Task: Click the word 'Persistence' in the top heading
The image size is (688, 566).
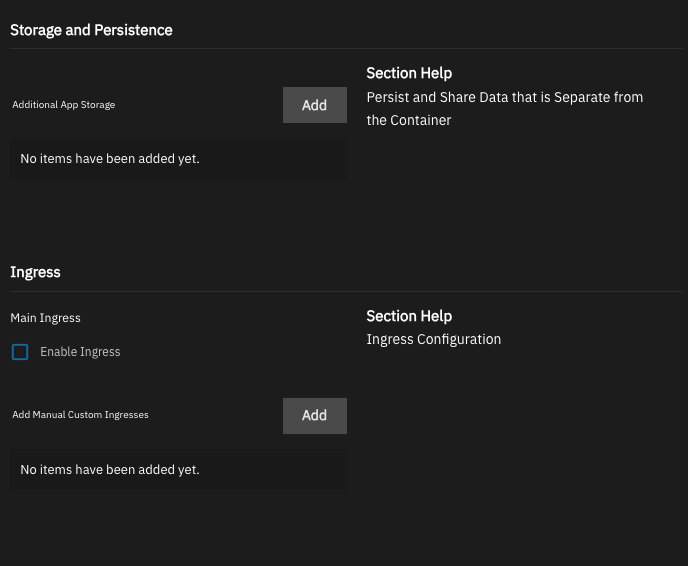Action: click(x=133, y=30)
